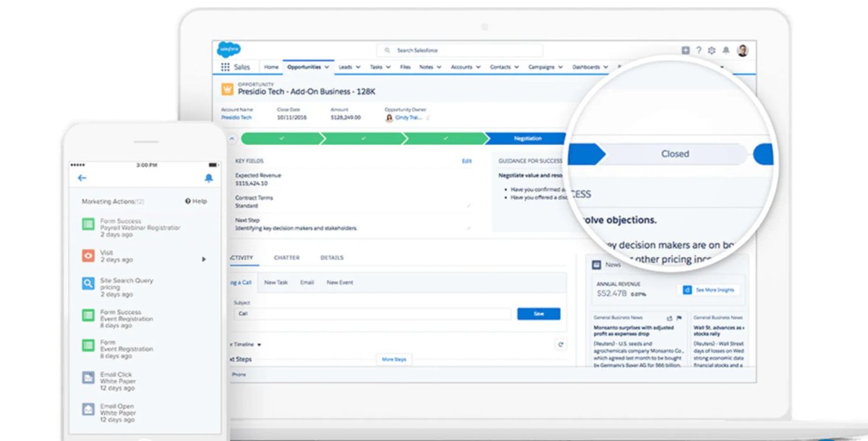The image size is (868, 441).
Task: Click the refresh timeline icon
Action: [560, 345]
